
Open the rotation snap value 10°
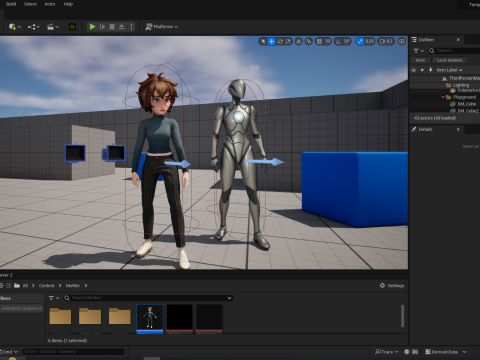click(347, 41)
